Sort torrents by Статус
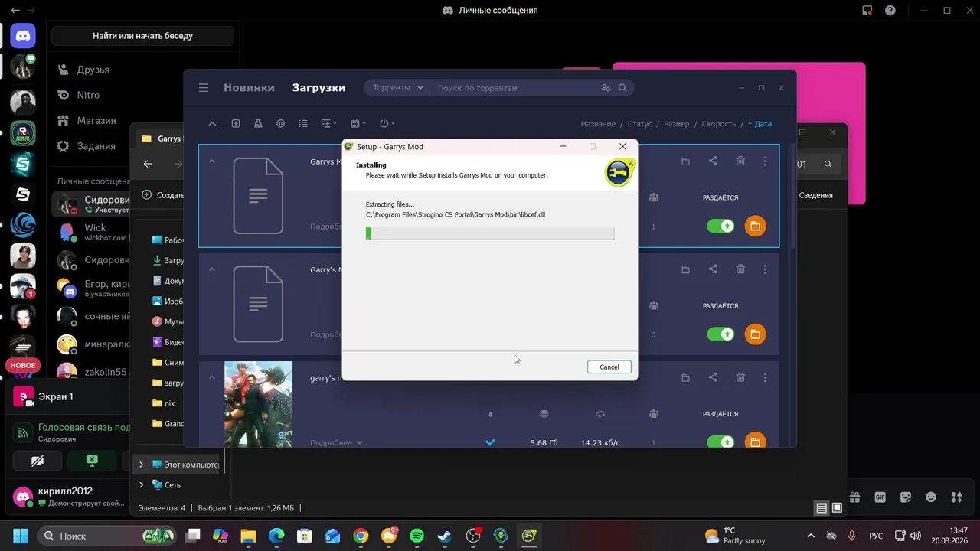 (640, 124)
